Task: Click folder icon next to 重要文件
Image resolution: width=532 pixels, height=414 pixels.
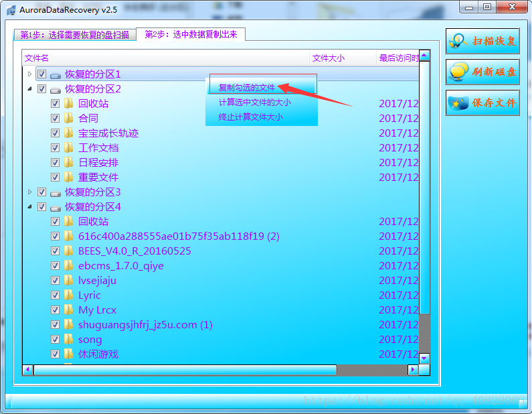Action: coord(69,177)
